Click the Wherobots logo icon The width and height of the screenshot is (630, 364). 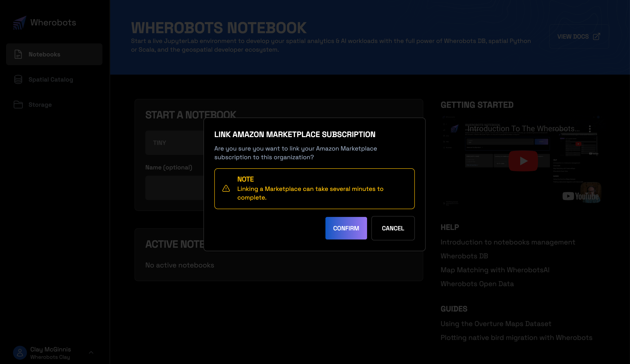tap(20, 23)
